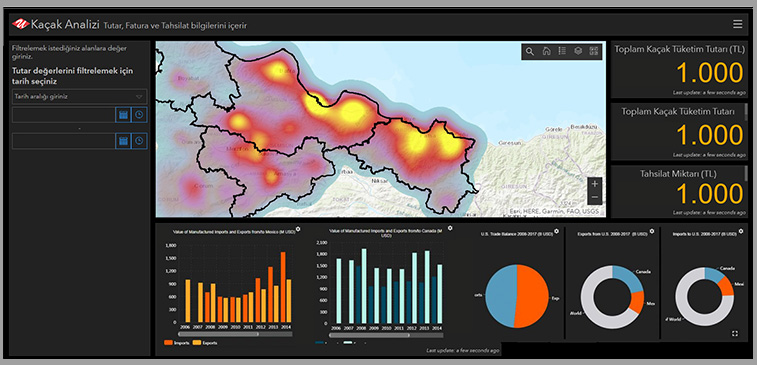Open the map search tool
757x365 pixels.
coord(530,52)
